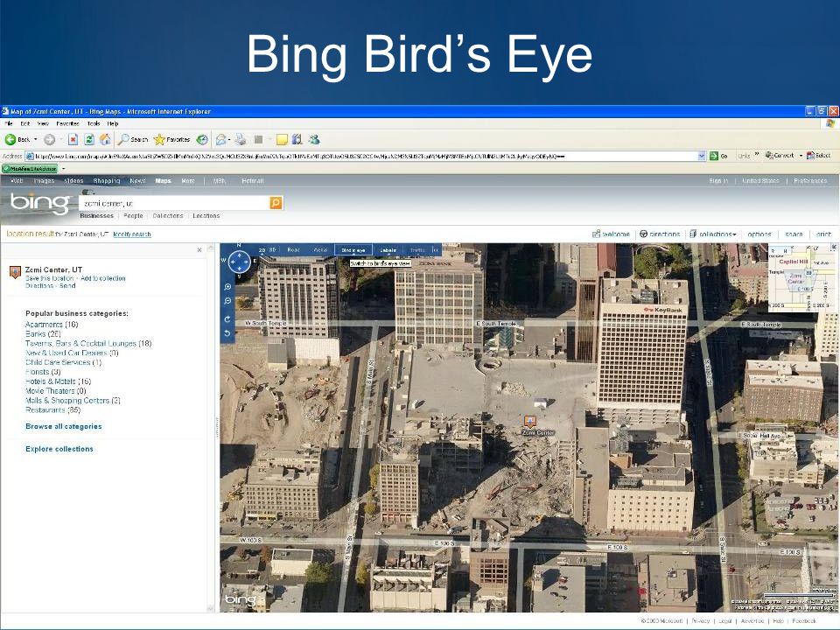Select the People search tab
Screen dimensions: 840x630
133,216
